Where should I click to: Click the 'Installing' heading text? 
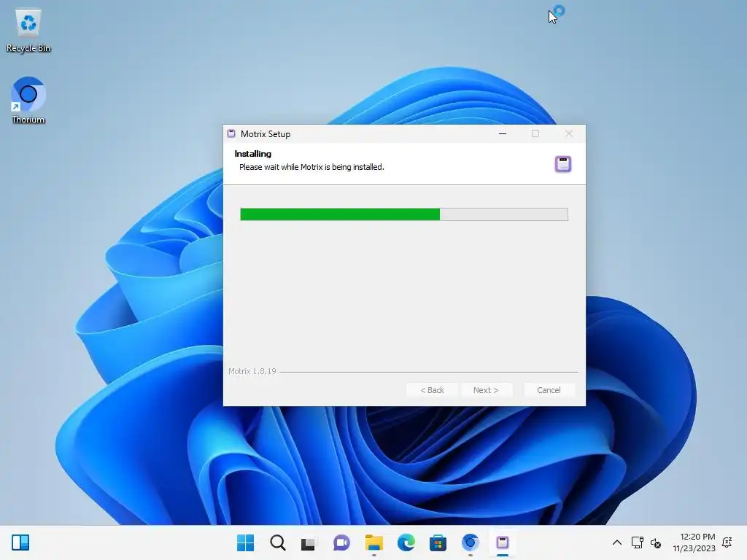(252, 154)
